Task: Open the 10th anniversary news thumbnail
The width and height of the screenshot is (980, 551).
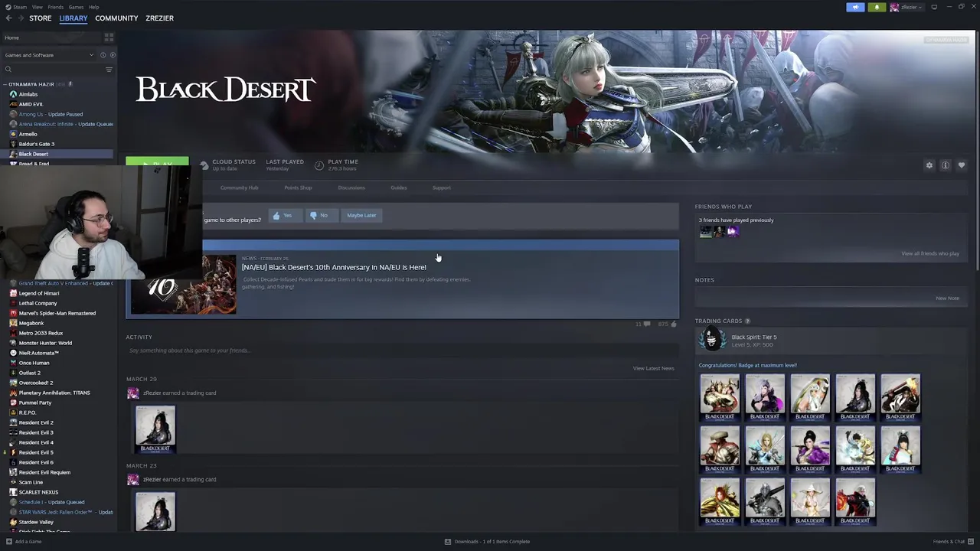Action: (x=183, y=284)
